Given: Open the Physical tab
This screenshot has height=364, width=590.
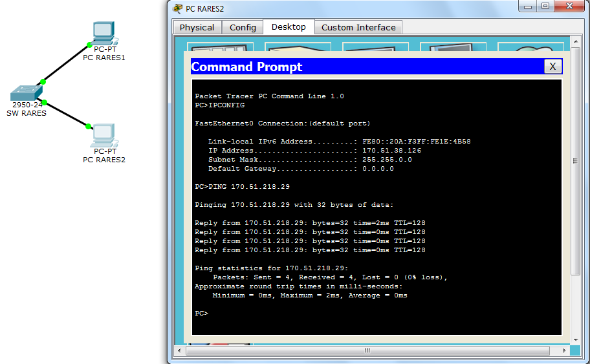Looking at the screenshot, I should pyautogui.click(x=197, y=27).
